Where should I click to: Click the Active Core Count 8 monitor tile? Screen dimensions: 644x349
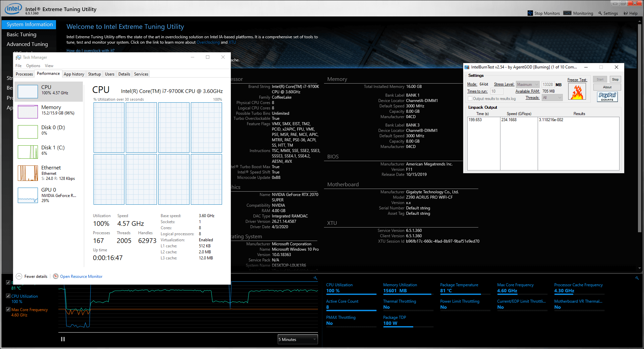point(351,305)
